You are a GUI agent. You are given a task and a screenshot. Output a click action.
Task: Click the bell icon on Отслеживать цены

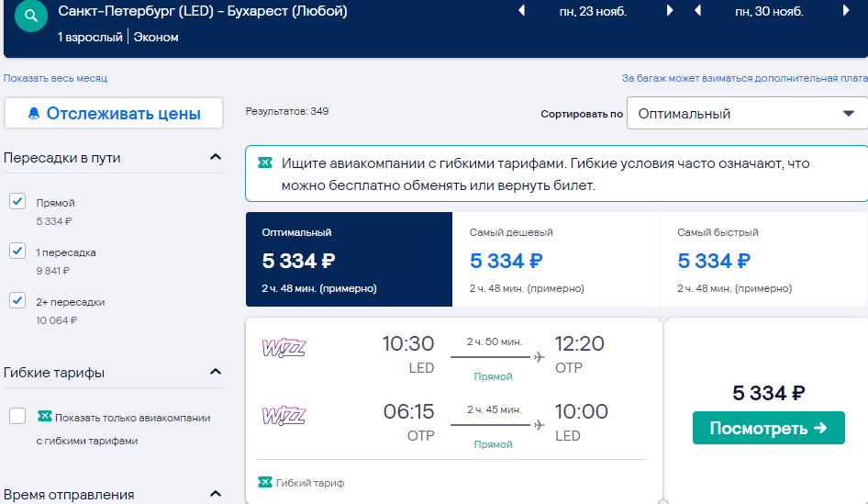point(34,114)
